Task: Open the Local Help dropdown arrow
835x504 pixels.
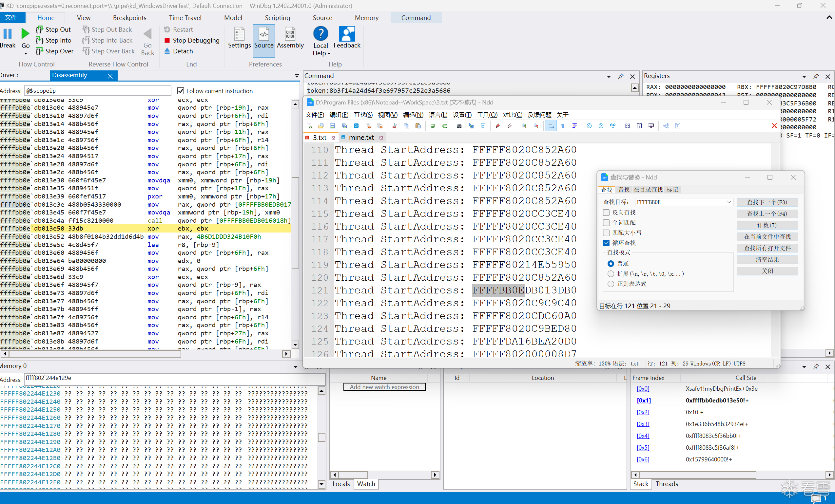Action: click(329, 53)
